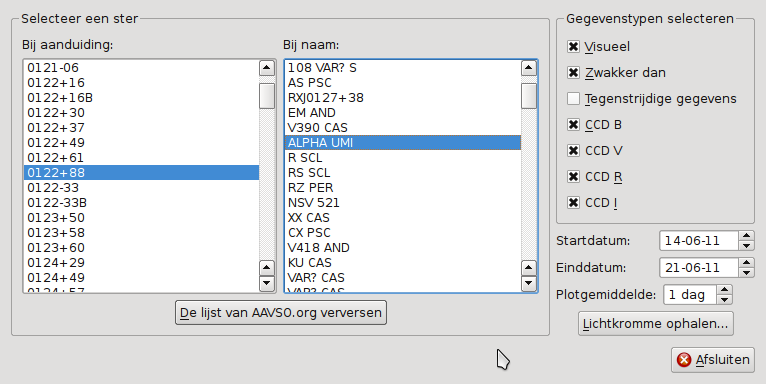Select designation 0123+60
Viewport: 766px width, 384px height.
[x=141, y=248]
